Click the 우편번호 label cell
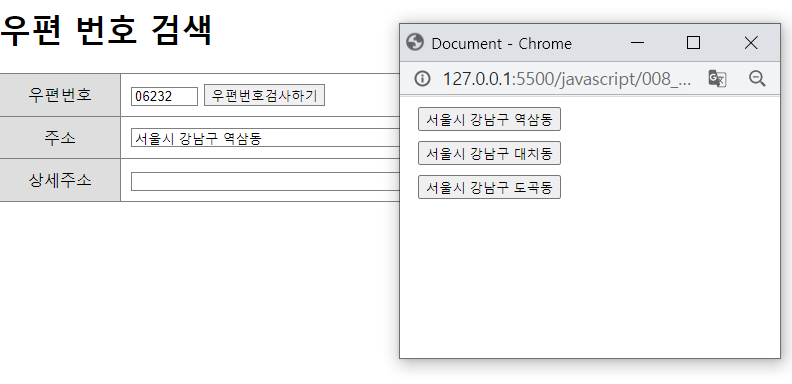The image size is (792, 384). pyautogui.click(x=60, y=94)
